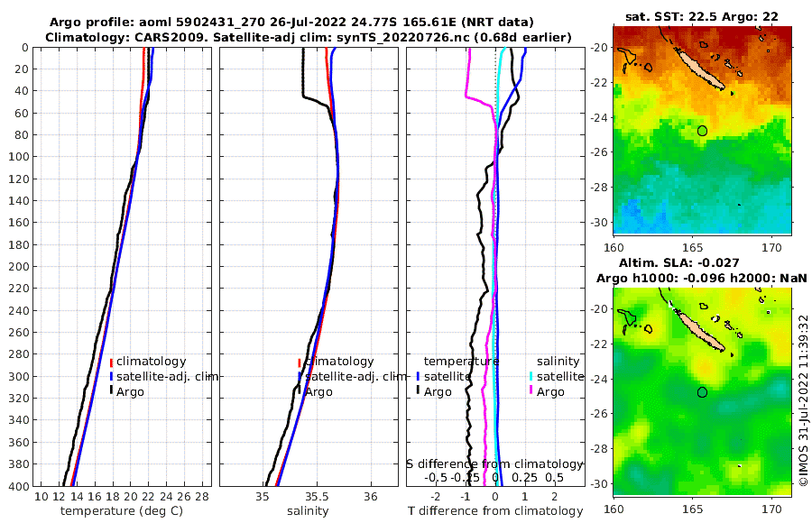Click the '-28' latitude tick on the SLA map
The image size is (812, 523).
(599, 448)
